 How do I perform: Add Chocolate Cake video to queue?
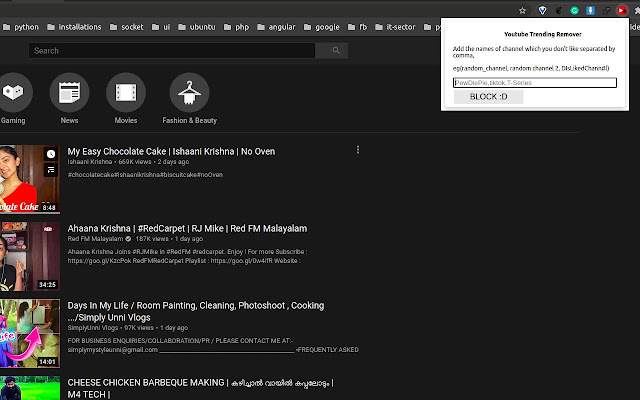click(51, 169)
